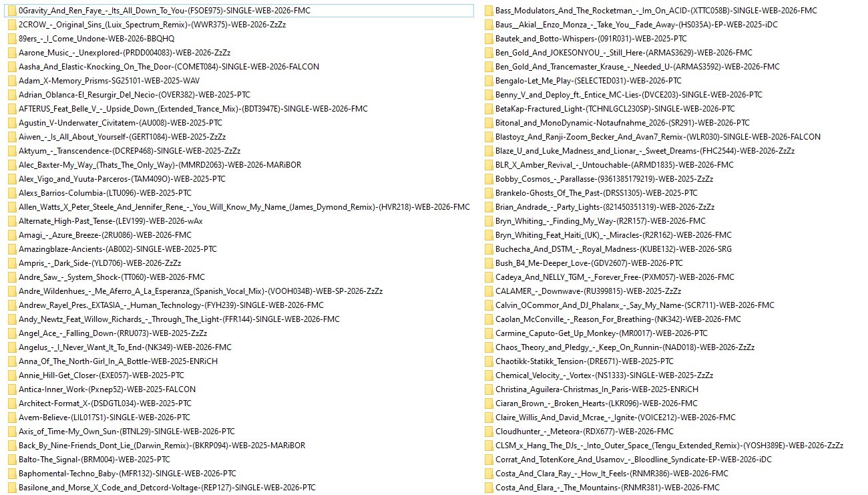
Task: Click folder icon of 0Gravity_And_Ren_Faye
Action: pos(12,11)
